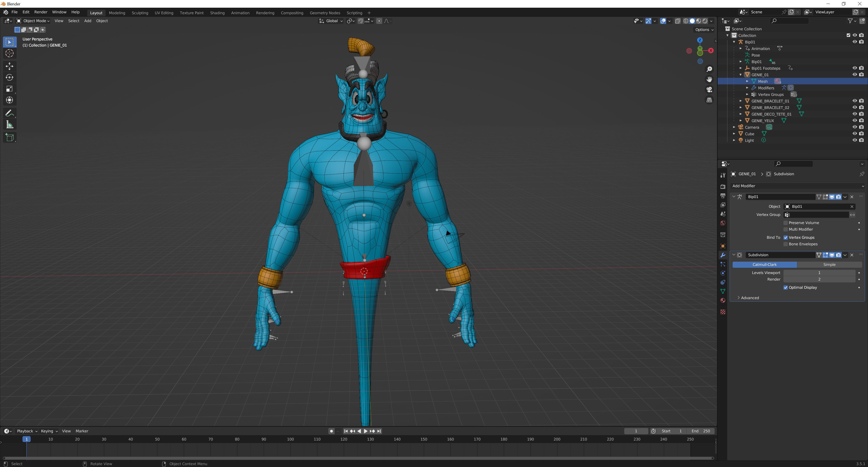Open the Output properties tab
Viewport: 868px width, 467px height.
722,196
